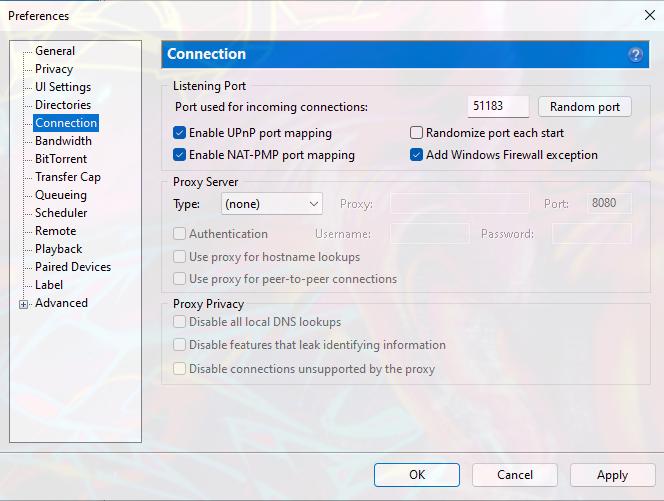The image size is (664, 501).
Task: Select Transfer Cap in the tree
Action: (68, 177)
